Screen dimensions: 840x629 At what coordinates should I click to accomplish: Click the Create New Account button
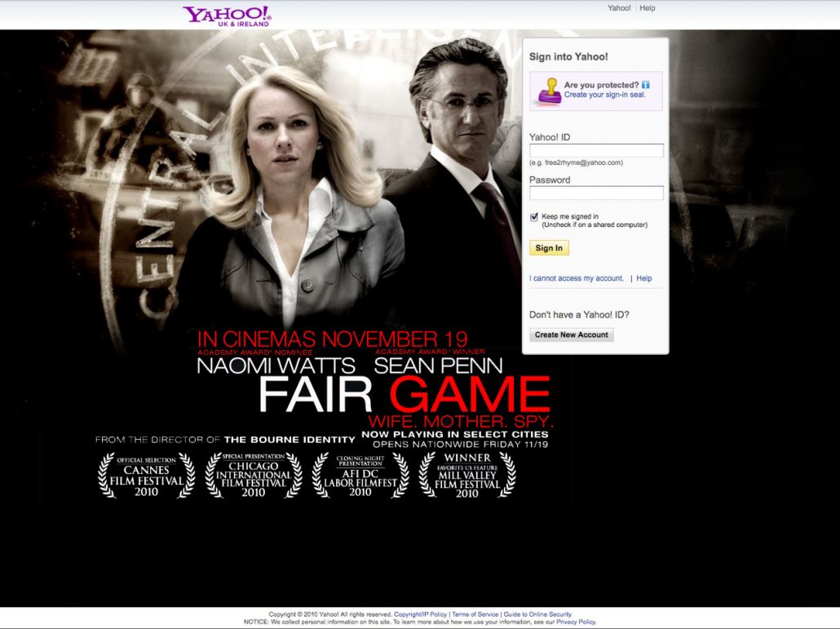point(571,335)
